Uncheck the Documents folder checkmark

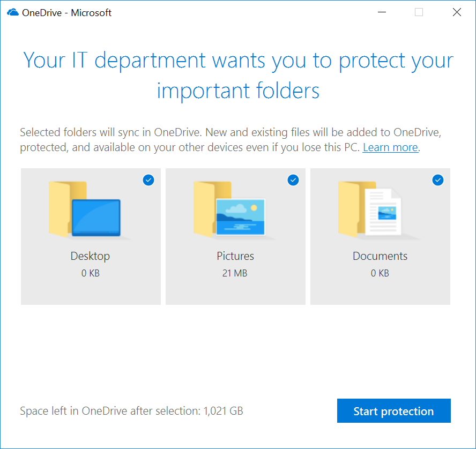pyautogui.click(x=438, y=180)
